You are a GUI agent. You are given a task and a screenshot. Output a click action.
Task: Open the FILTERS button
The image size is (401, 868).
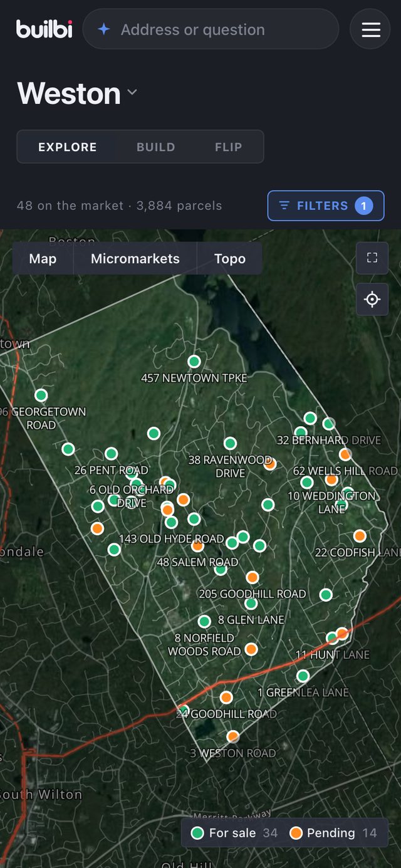pyautogui.click(x=326, y=206)
